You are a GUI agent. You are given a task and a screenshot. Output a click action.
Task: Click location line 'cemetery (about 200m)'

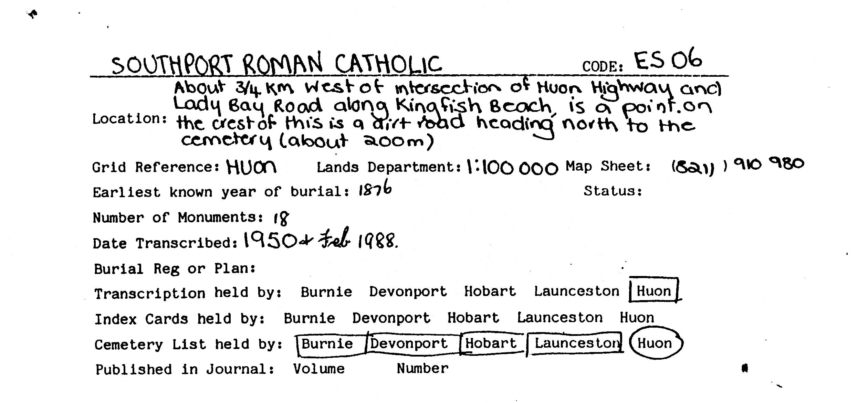[x=307, y=141]
